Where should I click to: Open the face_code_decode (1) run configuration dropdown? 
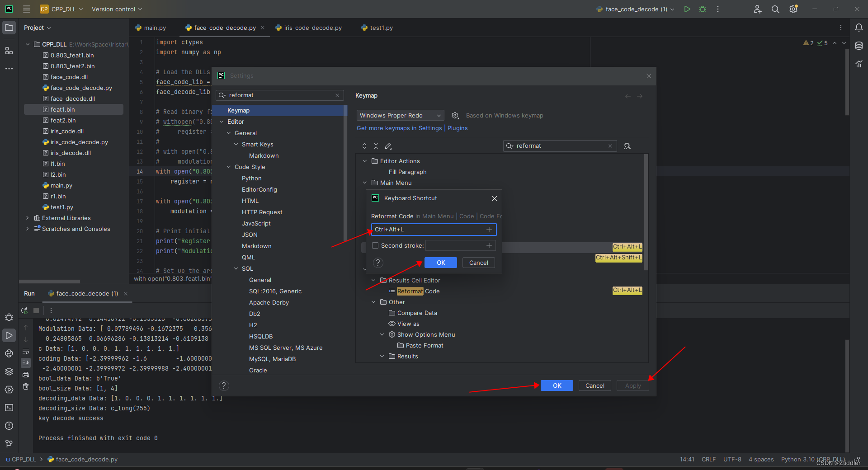[634, 9]
